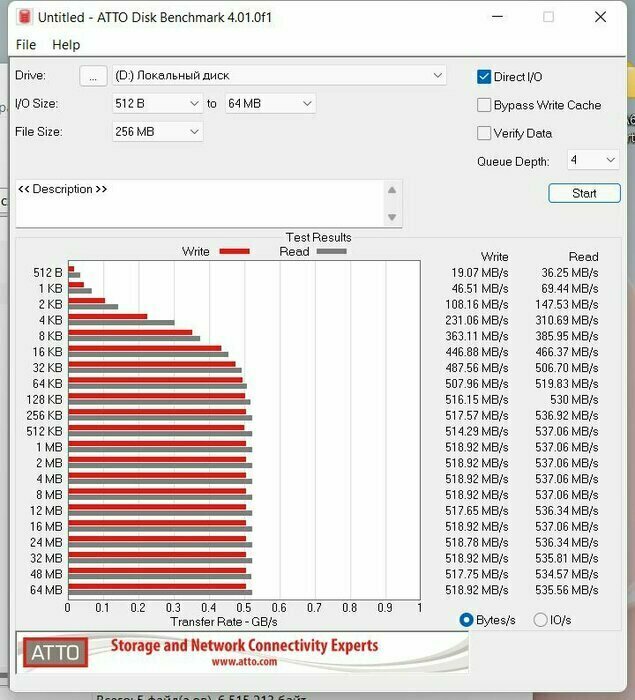This screenshot has height=700, width=635.
Task: Open the I/O Size maximum 64 MB dropdown
Action: coord(270,104)
